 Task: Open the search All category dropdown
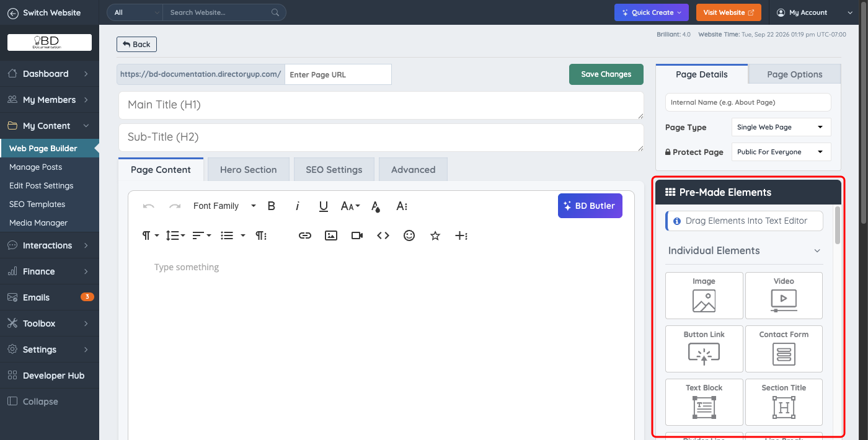[x=135, y=12]
